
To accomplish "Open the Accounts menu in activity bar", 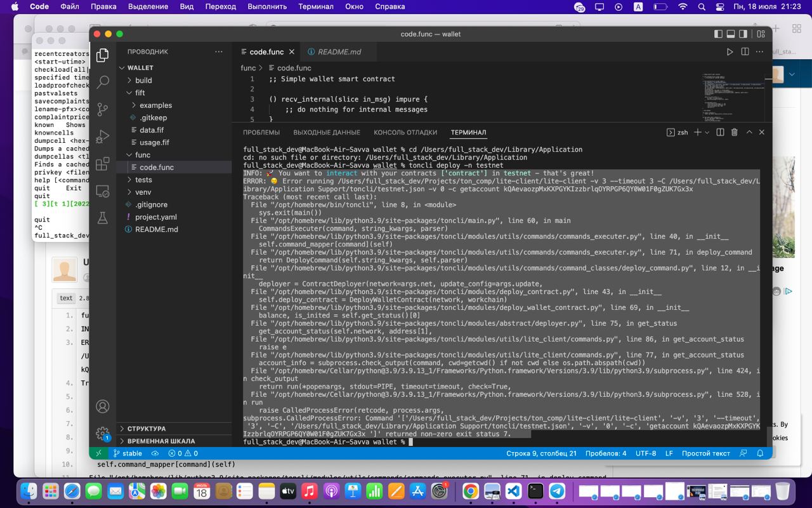I will click(x=103, y=406).
